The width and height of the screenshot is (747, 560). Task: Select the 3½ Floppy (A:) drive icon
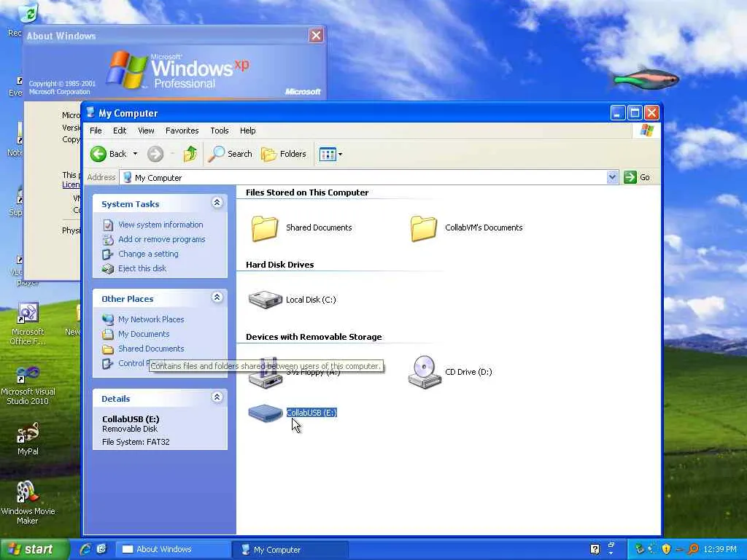click(266, 373)
